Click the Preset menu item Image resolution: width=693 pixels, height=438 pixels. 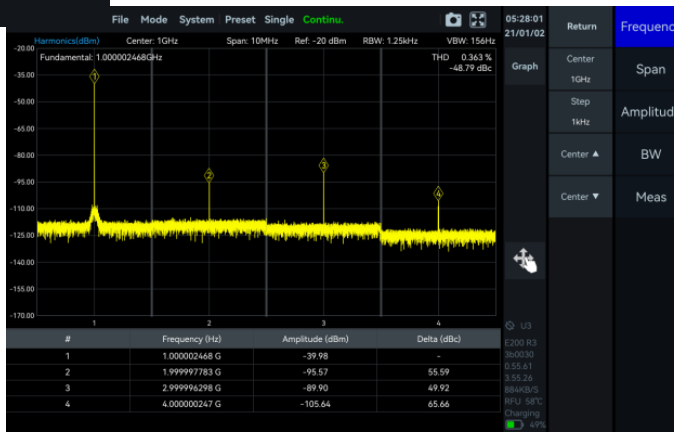click(240, 20)
